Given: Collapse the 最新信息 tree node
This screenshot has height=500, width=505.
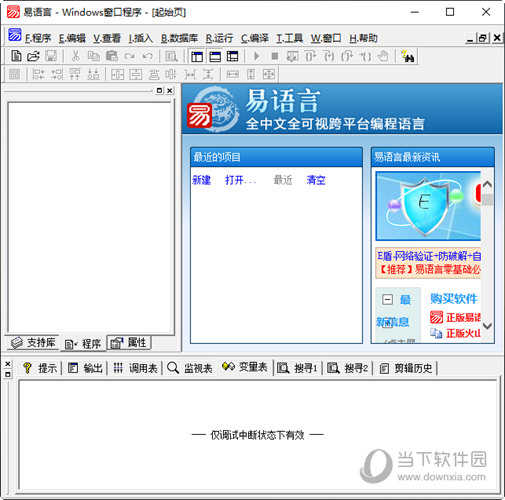Looking at the screenshot, I should click(x=387, y=299).
